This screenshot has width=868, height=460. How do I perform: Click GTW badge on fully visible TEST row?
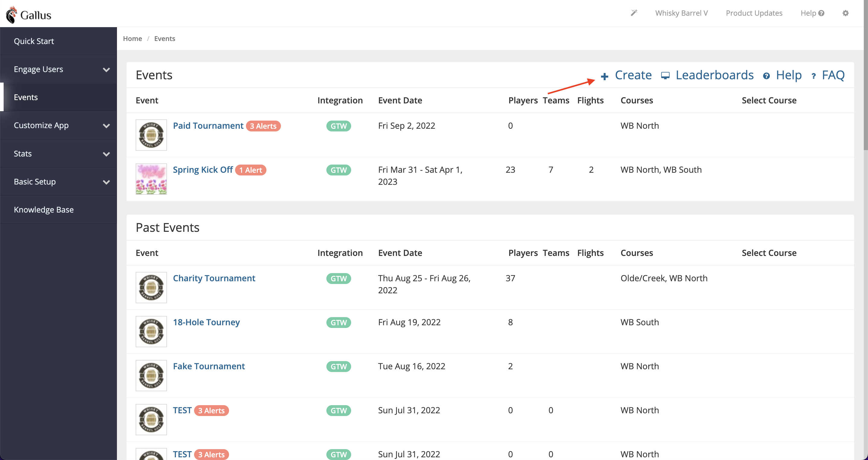(338, 411)
